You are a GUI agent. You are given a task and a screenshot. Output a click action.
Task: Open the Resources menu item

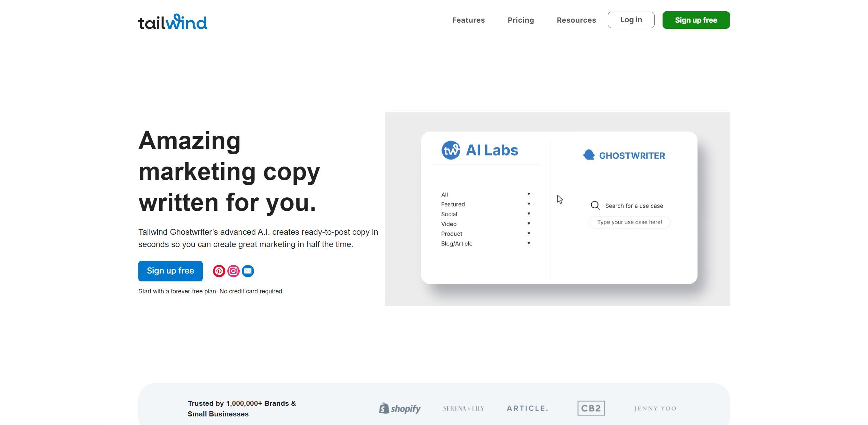pyautogui.click(x=576, y=20)
